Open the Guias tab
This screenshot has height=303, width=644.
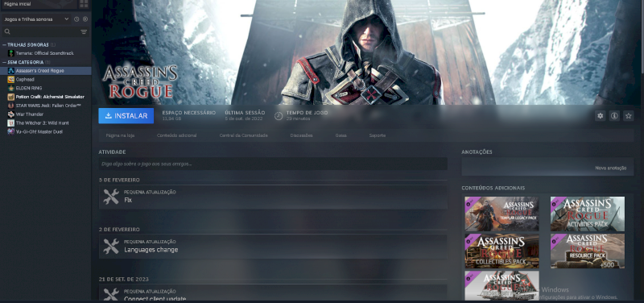coord(341,135)
